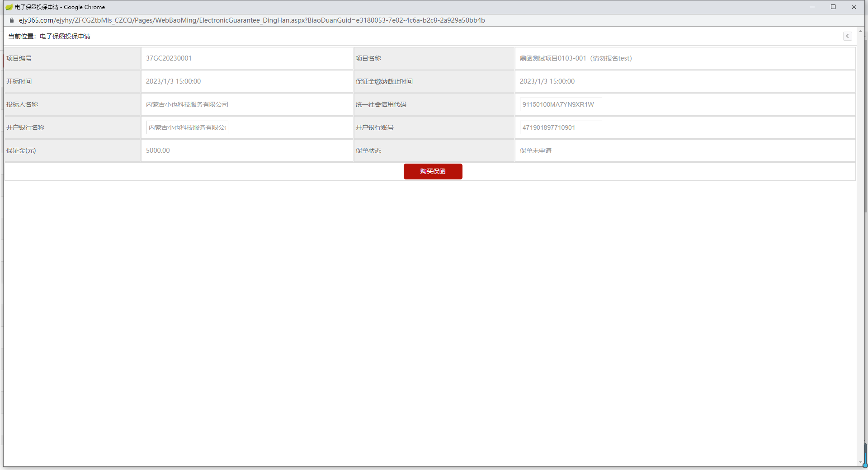Click the red 购买保函 button

pyautogui.click(x=433, y=171)
